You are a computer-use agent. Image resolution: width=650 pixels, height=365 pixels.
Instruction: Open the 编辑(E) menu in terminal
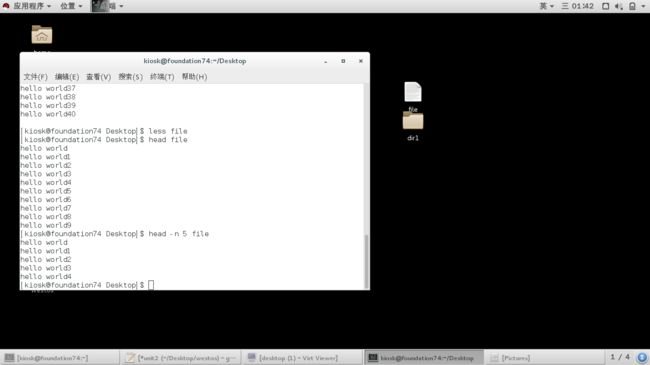point(67,77)
